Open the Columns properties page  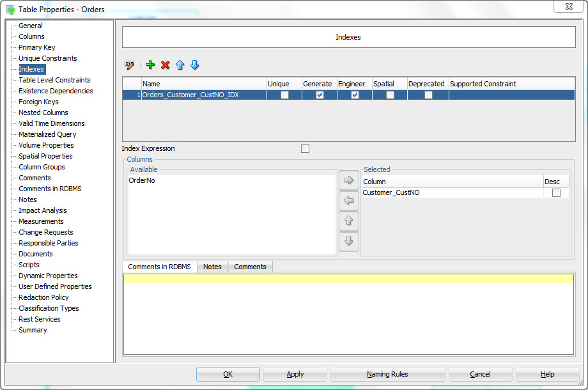point(31,36)
